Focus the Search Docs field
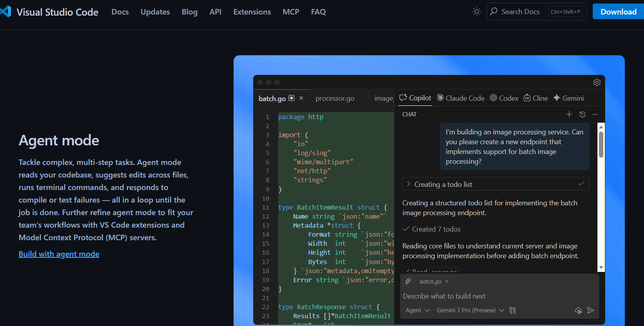This screenshot has height=326, width=644. 536,12
